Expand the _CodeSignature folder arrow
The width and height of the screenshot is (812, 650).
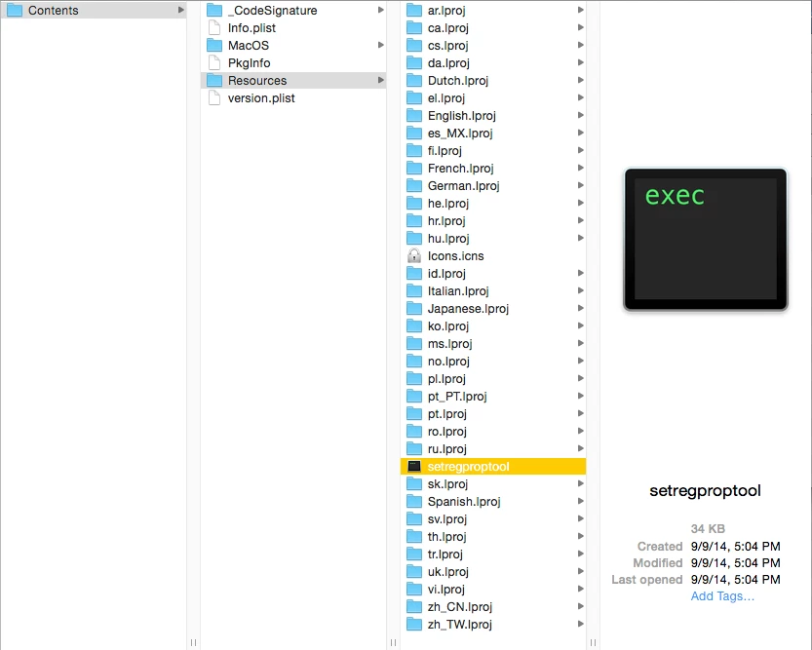point(380,10)
